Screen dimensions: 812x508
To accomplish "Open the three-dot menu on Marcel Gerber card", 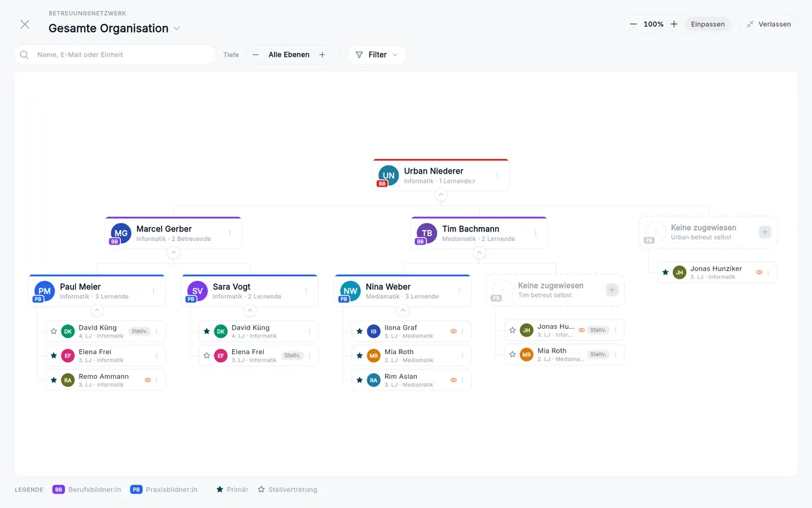I will pyautogui.click(x=230, y=233).
